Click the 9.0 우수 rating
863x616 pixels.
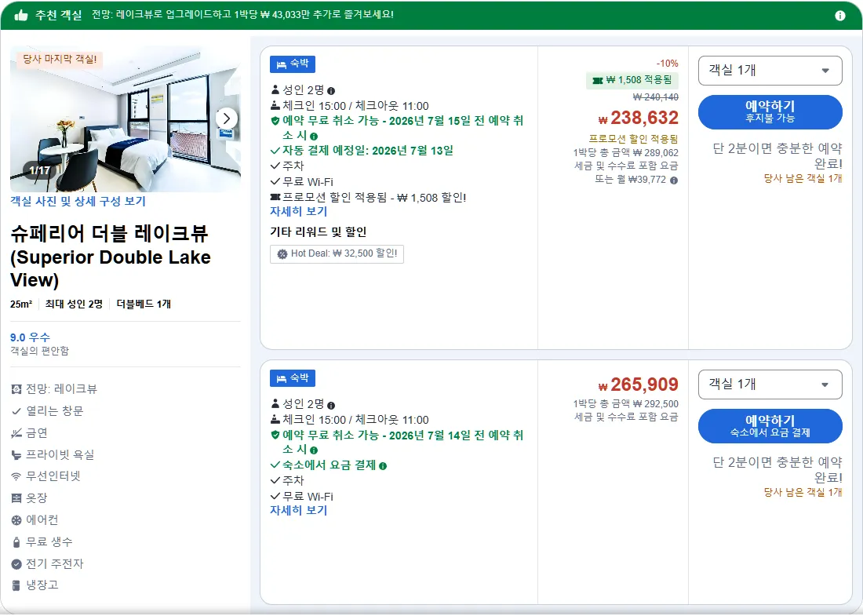coord(31,337)
